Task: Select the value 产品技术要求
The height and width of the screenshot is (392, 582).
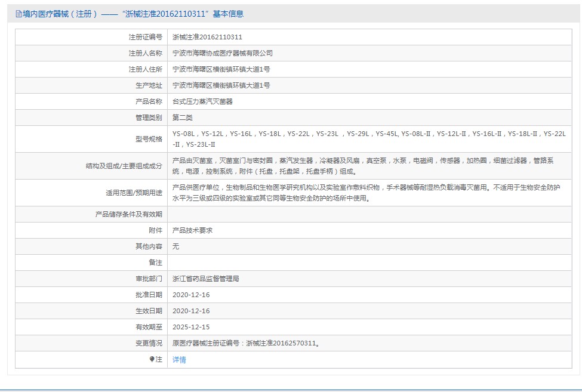Action: pyautogui.click(x=192, y=230)
